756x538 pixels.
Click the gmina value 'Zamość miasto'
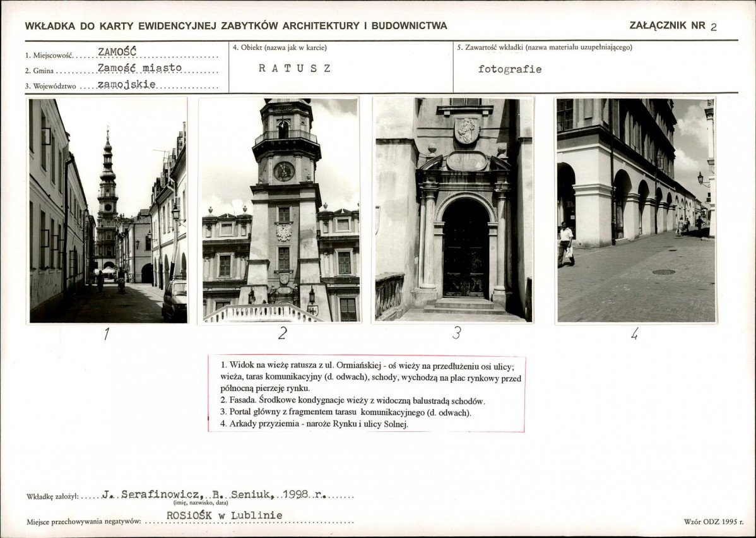(x=140, y=68)
